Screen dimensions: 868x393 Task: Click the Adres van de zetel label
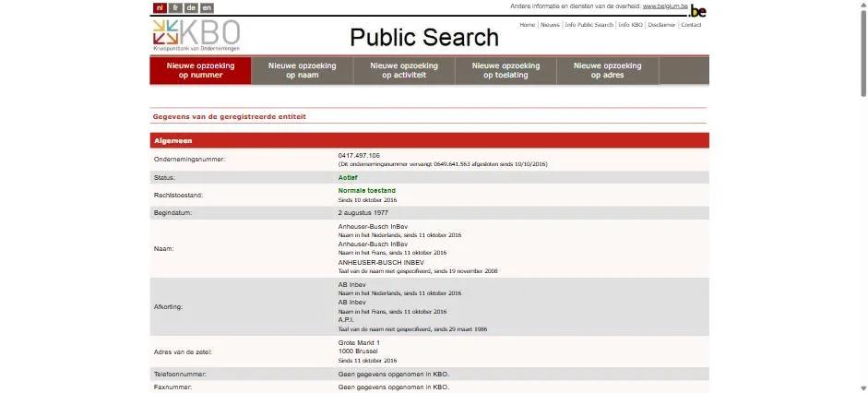(x=183, y=351)
